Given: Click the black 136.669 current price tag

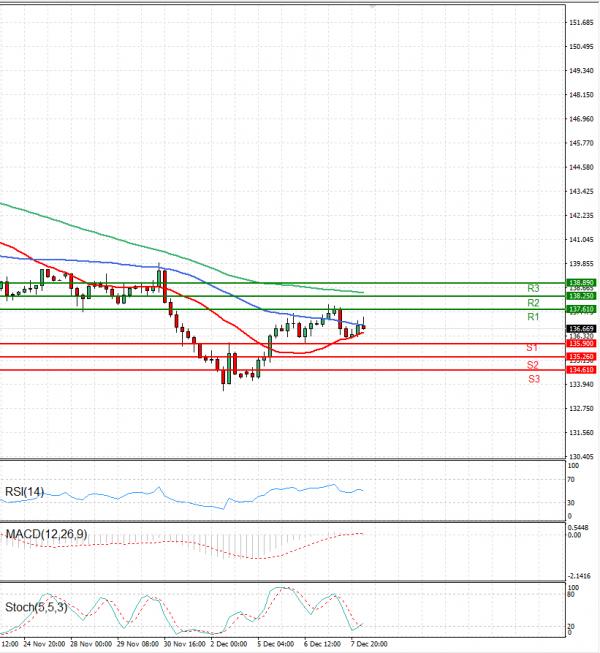Looking at the screenshot, I should [x=581, y=329].
